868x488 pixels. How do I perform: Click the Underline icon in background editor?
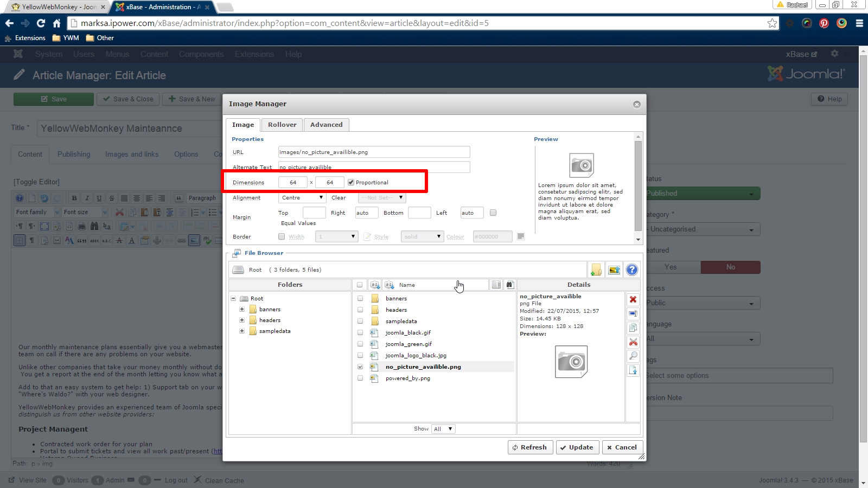click(x=99, y=198)
